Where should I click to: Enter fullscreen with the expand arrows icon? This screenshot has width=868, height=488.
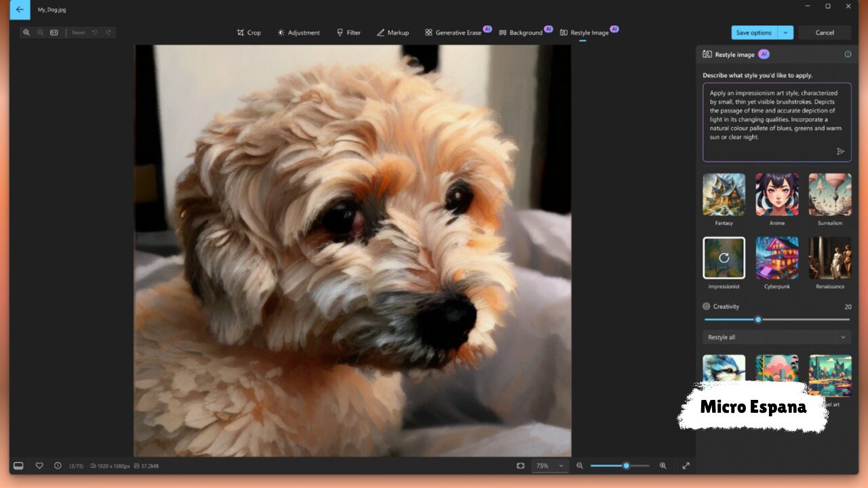tap(686, 466)
